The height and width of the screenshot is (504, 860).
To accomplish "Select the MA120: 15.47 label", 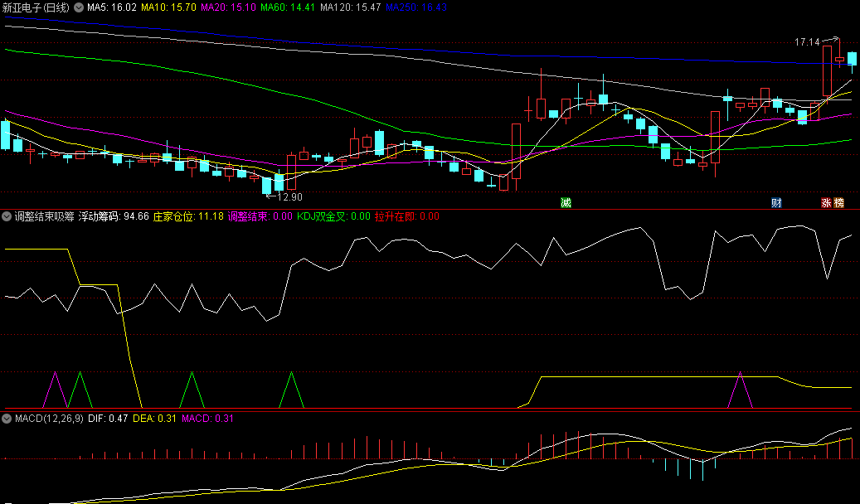I will coord(351,7).
